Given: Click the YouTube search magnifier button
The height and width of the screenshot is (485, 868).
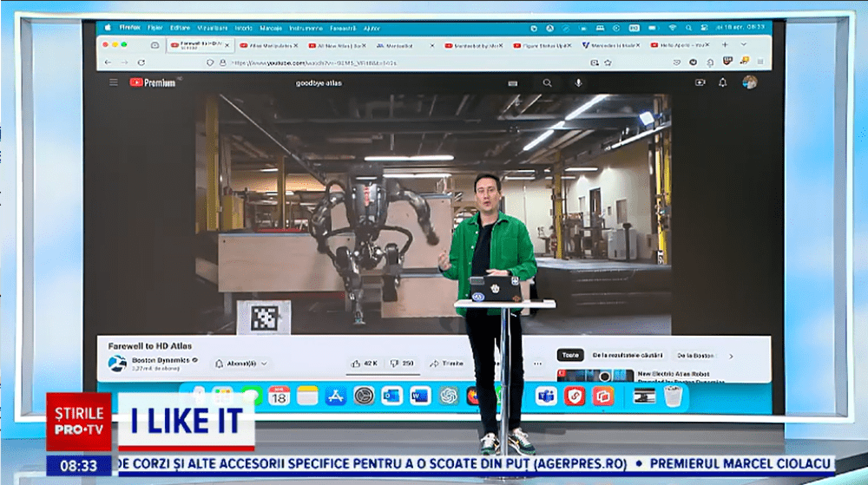Looking at the screenshot, I should [x=547, y=83].
